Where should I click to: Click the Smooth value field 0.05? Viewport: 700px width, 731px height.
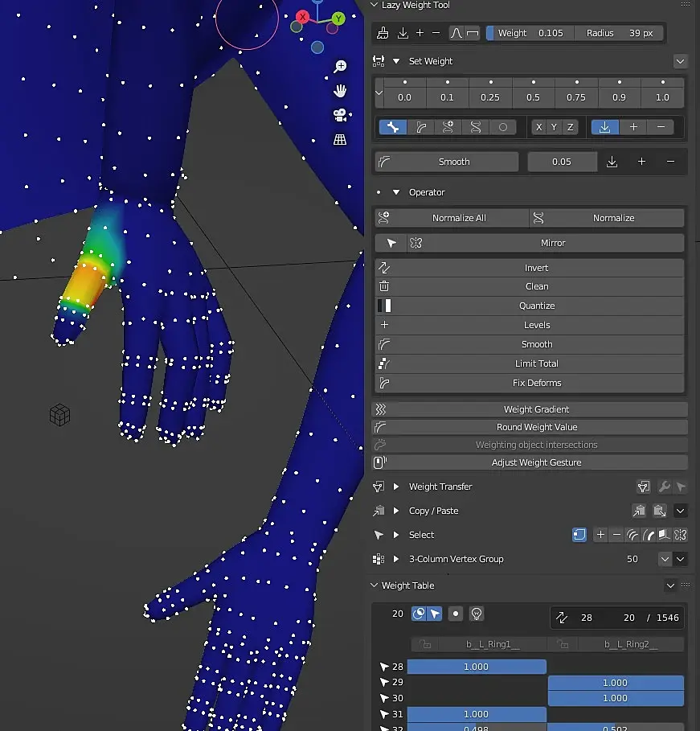(562, 162)
